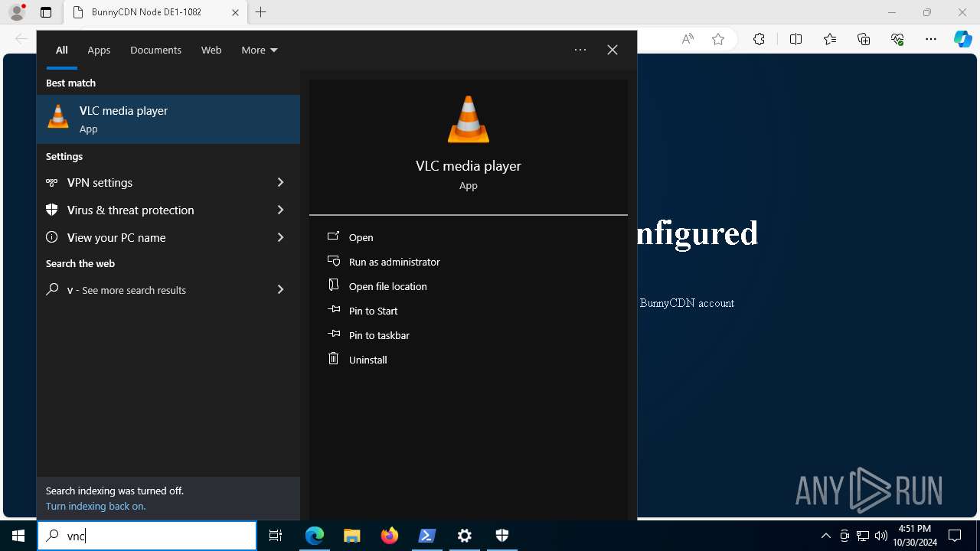Switch to the Documents search tab
Image resolution: width=980 pixels, height=551 pixels.
point(155,50)
